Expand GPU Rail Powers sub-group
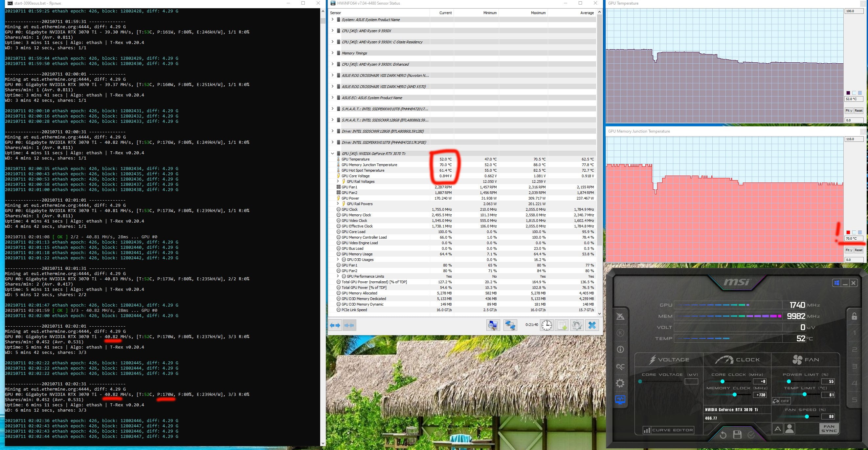Image resolution: width=868 pixels, height=450 pixels. tap(338, 204)
